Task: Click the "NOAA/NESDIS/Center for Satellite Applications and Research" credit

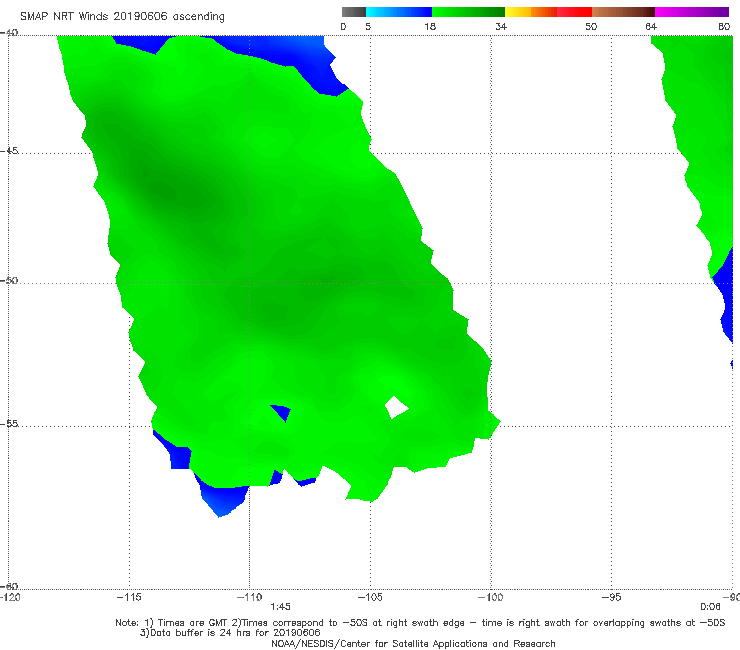Action: click(x=413, y=643)
